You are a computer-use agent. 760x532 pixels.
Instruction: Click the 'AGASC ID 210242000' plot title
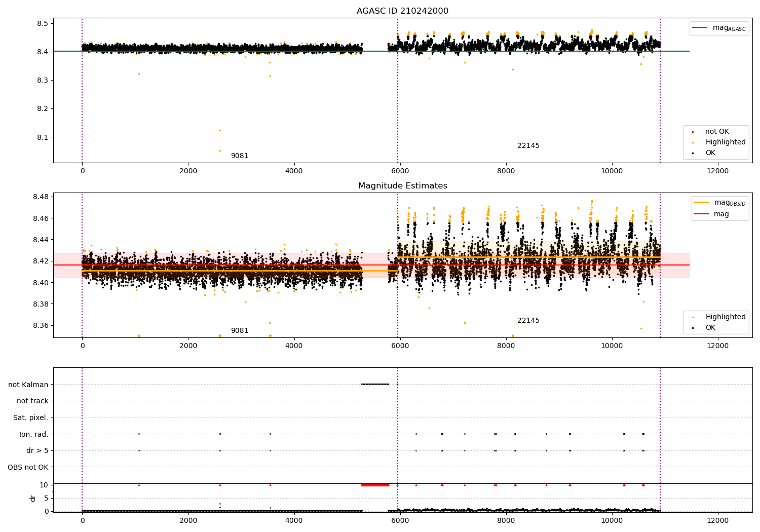pyautogui.click(x=402, y=11)
